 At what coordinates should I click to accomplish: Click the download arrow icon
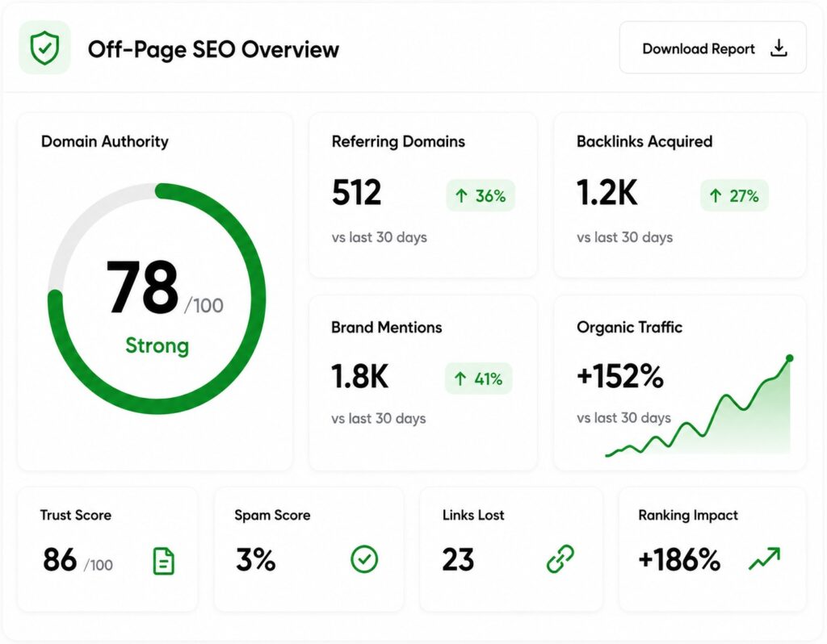[779, 48]
